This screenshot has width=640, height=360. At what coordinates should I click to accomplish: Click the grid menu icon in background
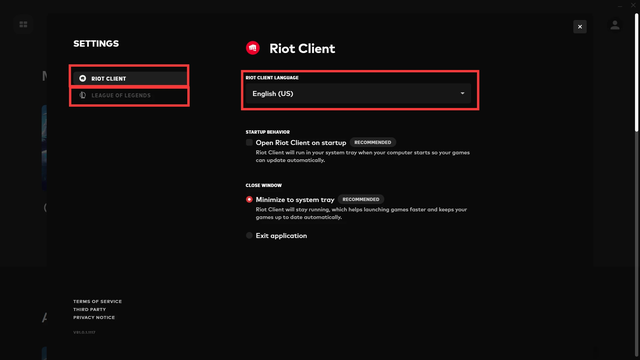coord(23,24)
